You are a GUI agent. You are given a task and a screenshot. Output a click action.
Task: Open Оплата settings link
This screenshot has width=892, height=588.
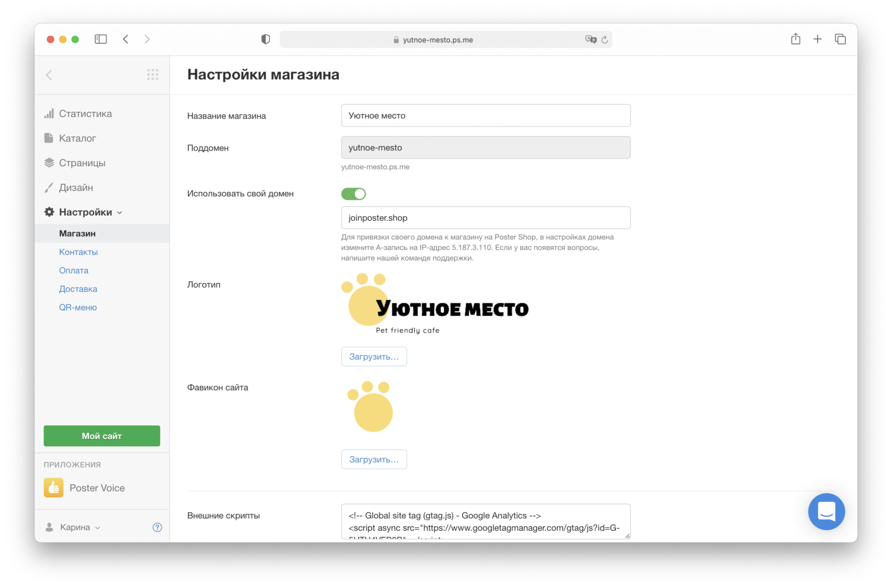coord(73,270)
